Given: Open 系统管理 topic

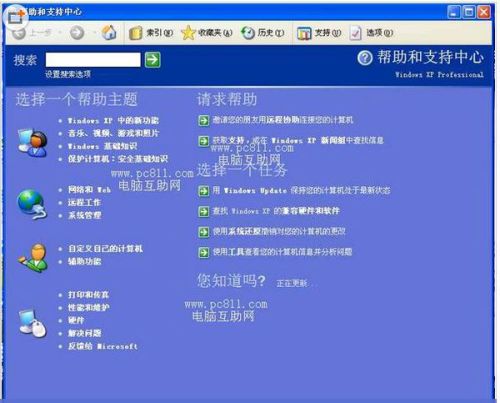Looking at the screenshot, I should 84,215.
